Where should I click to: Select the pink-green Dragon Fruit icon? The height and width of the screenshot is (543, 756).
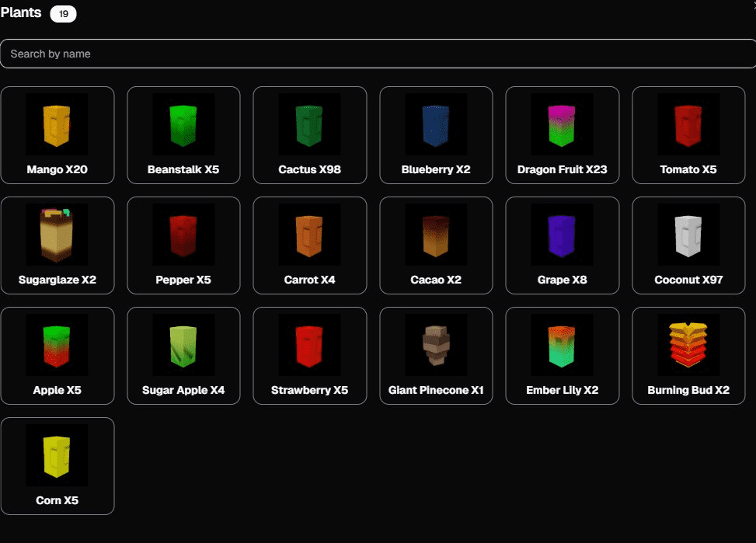click(562, 125)
